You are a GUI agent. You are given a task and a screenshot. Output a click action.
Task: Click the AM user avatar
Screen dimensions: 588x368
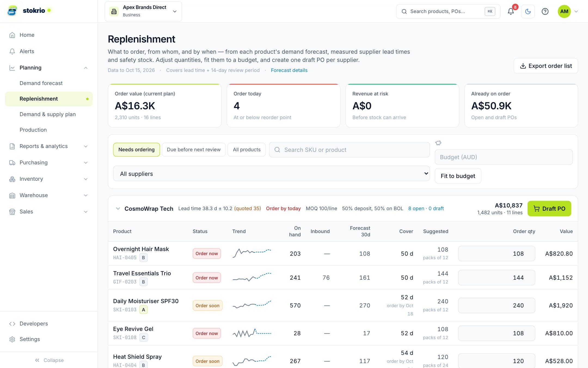click(x=564, y=11)
